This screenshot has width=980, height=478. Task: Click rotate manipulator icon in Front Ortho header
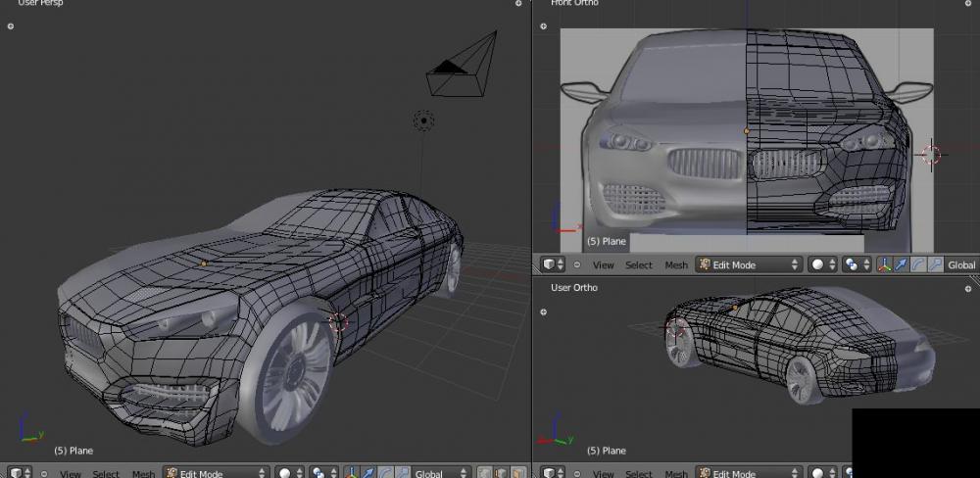[918, 264]
